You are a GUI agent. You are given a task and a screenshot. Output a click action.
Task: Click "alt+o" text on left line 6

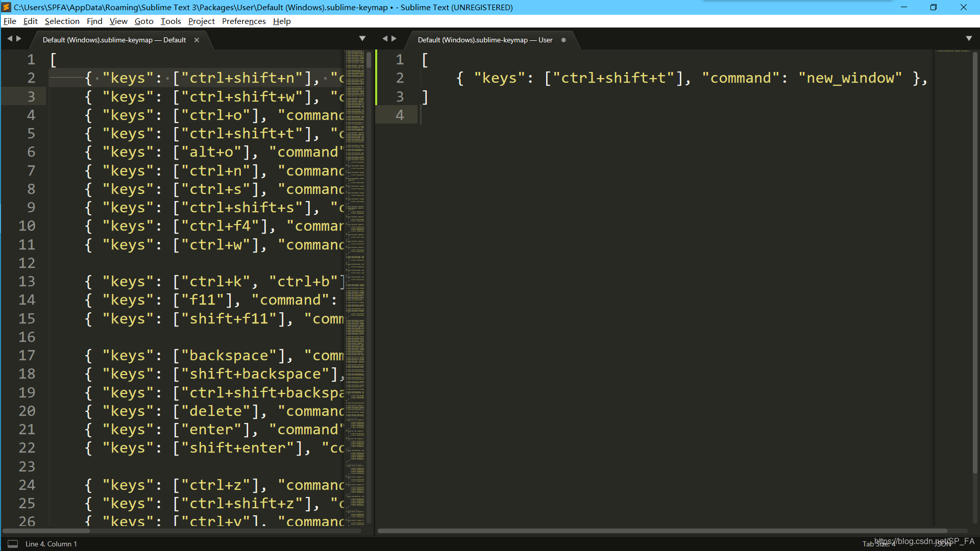click(211, 152)
